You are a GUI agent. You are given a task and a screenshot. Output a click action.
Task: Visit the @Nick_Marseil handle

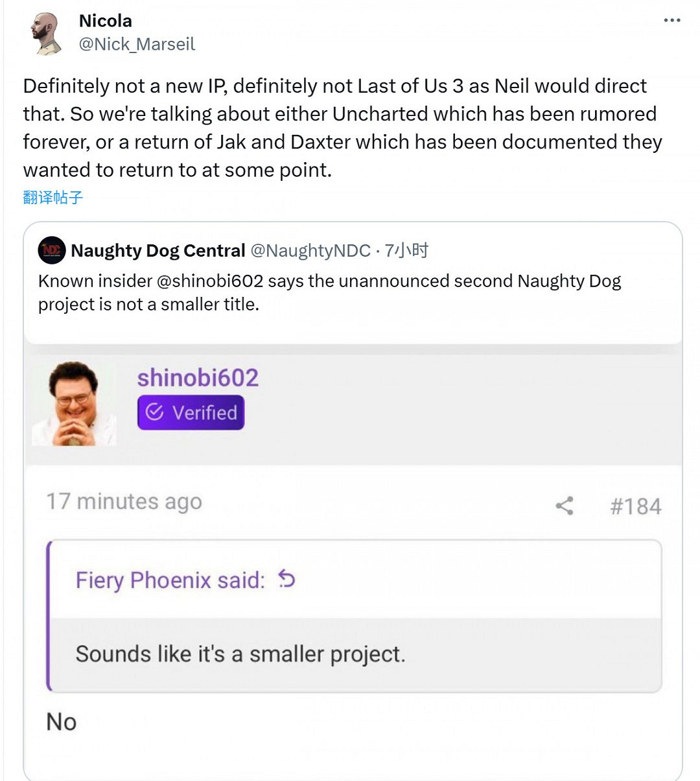137,44
